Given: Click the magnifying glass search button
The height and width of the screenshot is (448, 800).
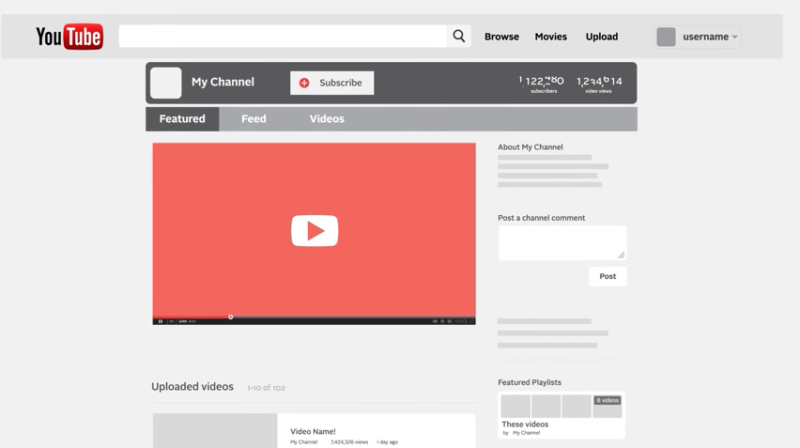Looking at the screenshot, I should [x=459, y=36].
